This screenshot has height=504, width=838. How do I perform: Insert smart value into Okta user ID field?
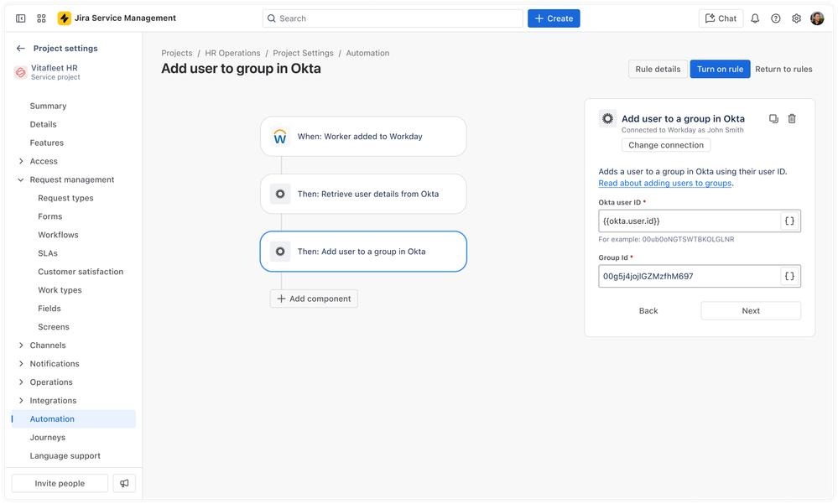(789, 221)
